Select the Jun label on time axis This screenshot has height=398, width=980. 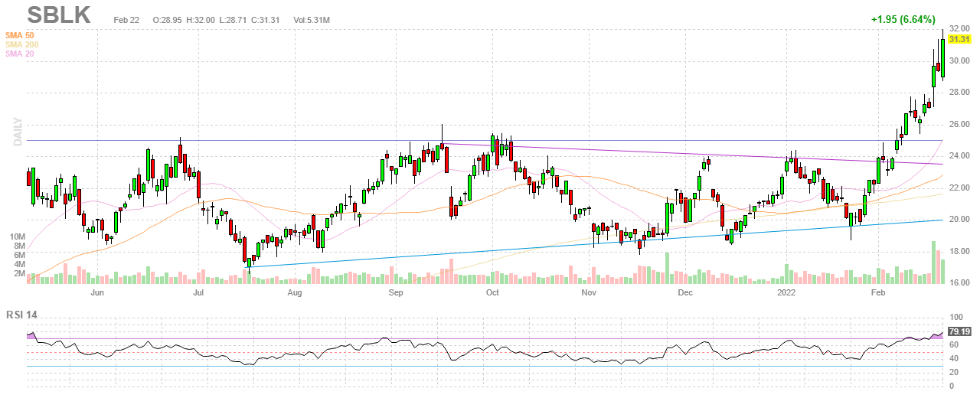(97, 292)
